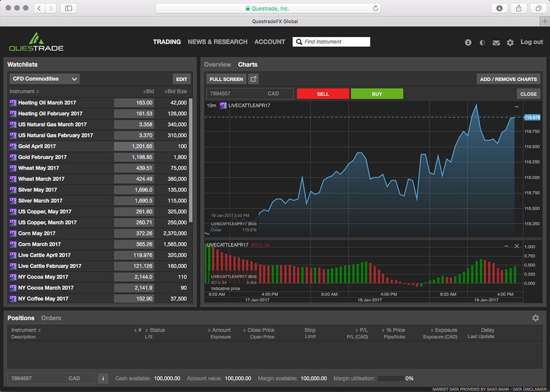Focus the Find Instrument search field

coord(331,42)
